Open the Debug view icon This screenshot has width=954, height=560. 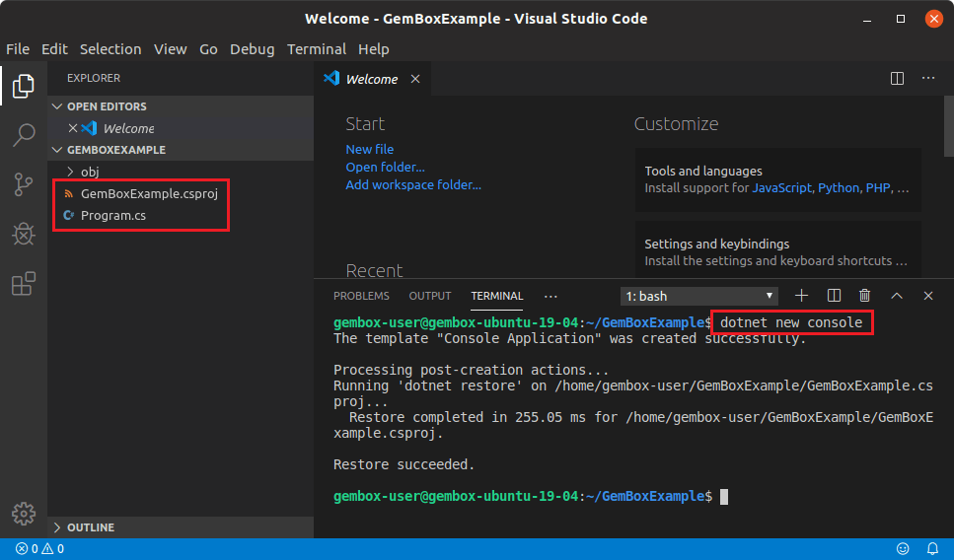(24, 234)
